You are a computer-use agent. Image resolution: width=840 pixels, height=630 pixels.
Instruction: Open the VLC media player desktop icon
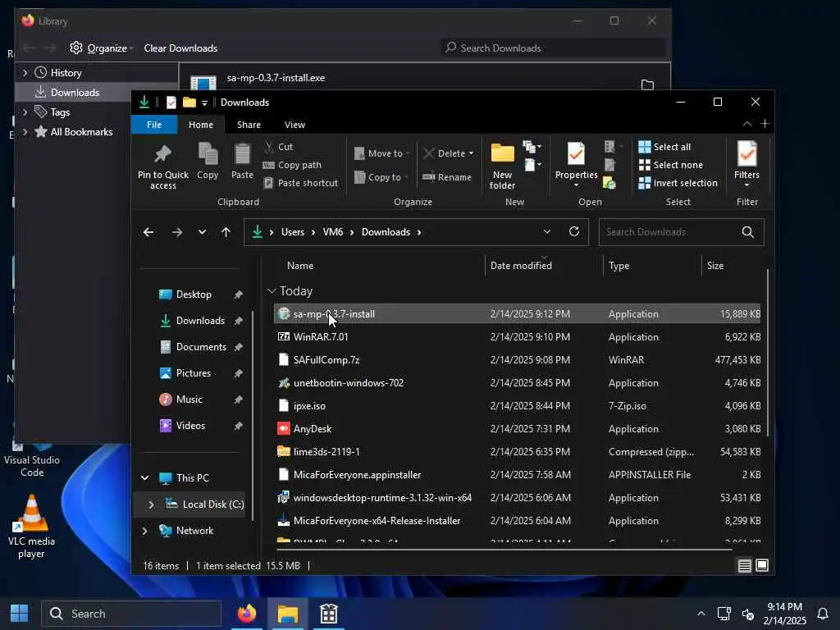[x=32, y=527]
